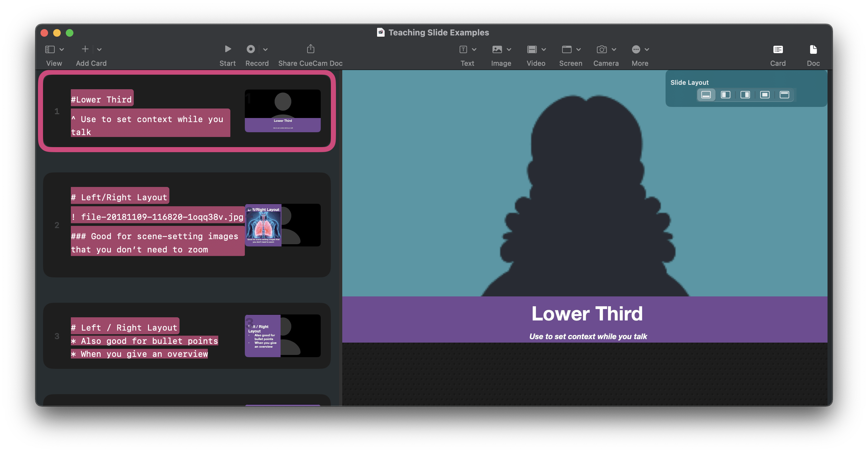Select the right panel slide layout
Image resolution: width=868 pixels, height=453 pixels.
click(745, 95)
